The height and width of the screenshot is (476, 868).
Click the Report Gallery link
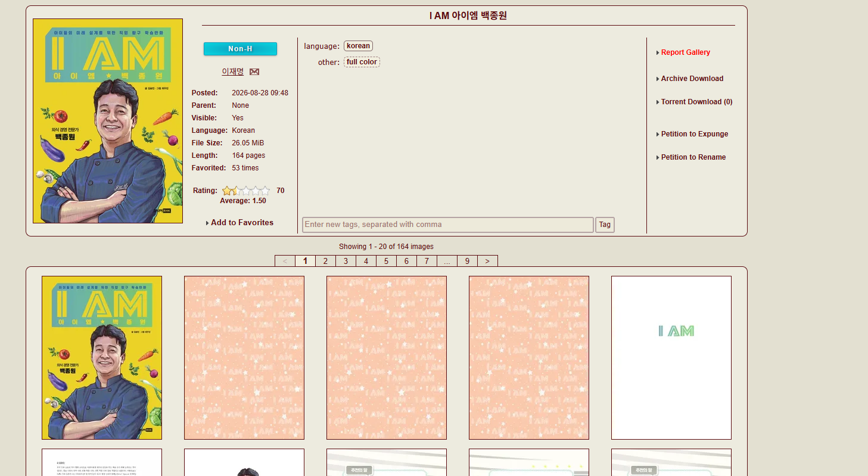[686, 52]
